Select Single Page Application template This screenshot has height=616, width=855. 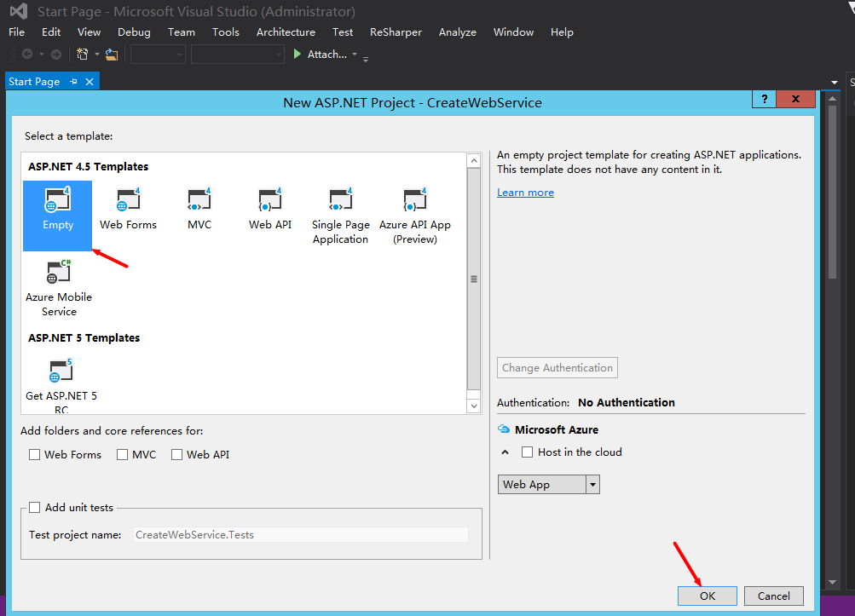click(341, 216)
